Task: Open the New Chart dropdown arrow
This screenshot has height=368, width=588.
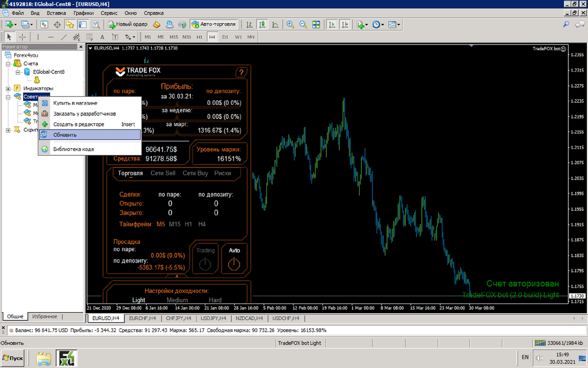Action: [x=16, y=24]
